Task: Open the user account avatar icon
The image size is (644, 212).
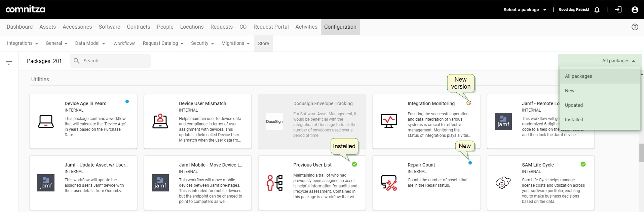Action: point(635,10)
